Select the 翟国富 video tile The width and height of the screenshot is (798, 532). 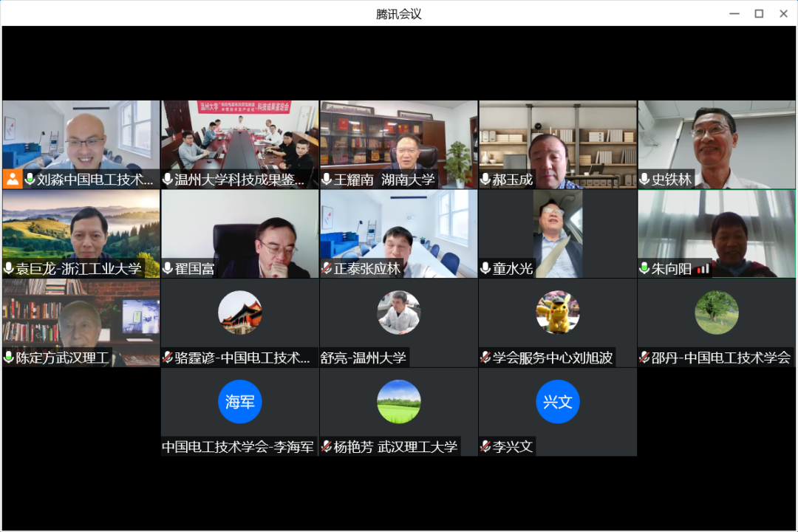[240, 229]
